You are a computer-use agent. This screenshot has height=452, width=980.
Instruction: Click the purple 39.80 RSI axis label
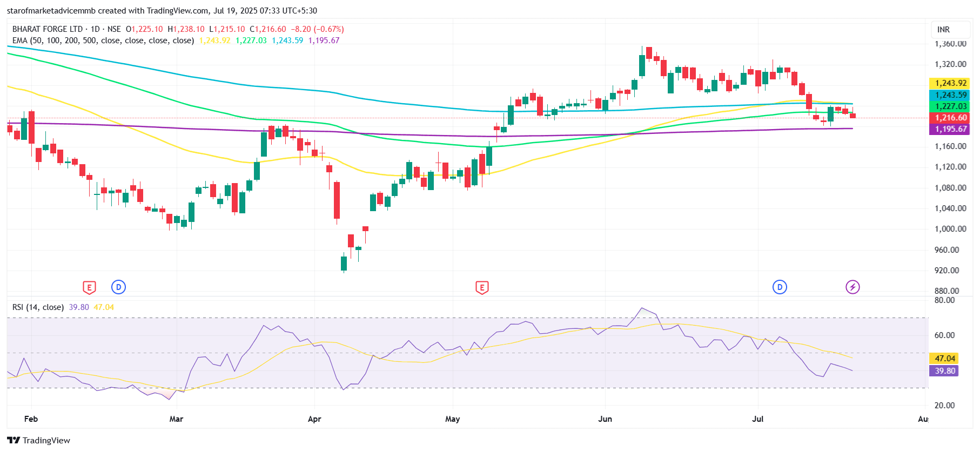(x=944, y=371)
